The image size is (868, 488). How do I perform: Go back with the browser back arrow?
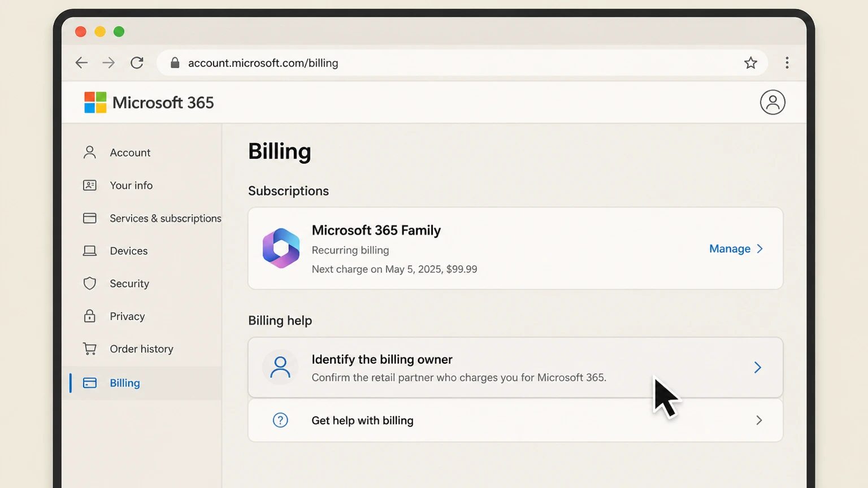(x=81, y=63)
